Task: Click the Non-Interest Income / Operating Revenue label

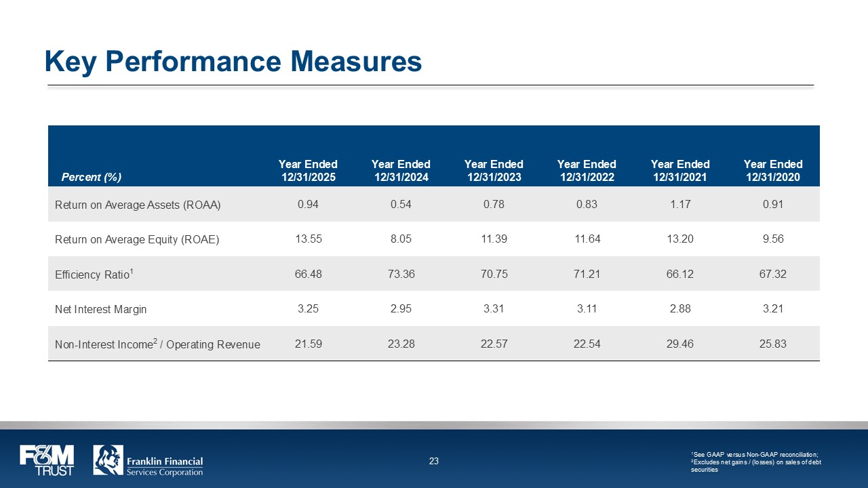Action: (x=157, y=344)
